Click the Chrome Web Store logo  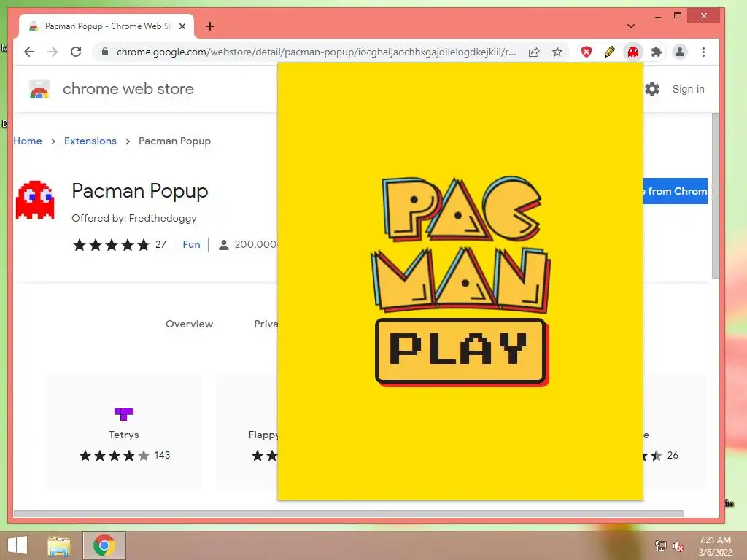(x=39, y=89)
